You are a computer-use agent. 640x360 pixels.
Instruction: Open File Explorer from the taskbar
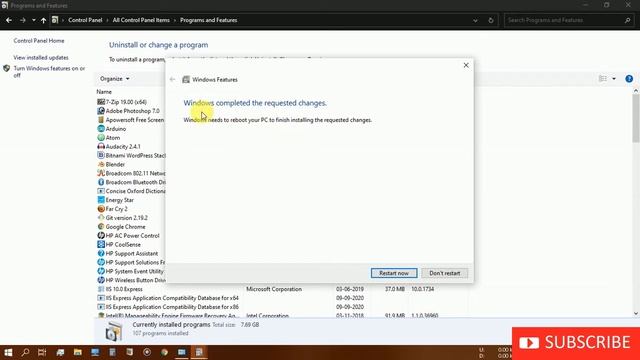(x=78, y=352)
